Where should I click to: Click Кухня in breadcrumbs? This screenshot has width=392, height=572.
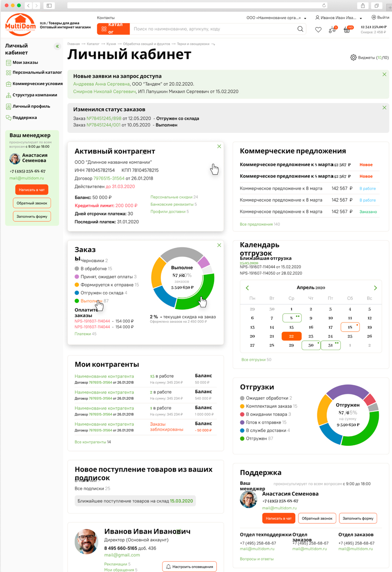[x=111, y=44]
